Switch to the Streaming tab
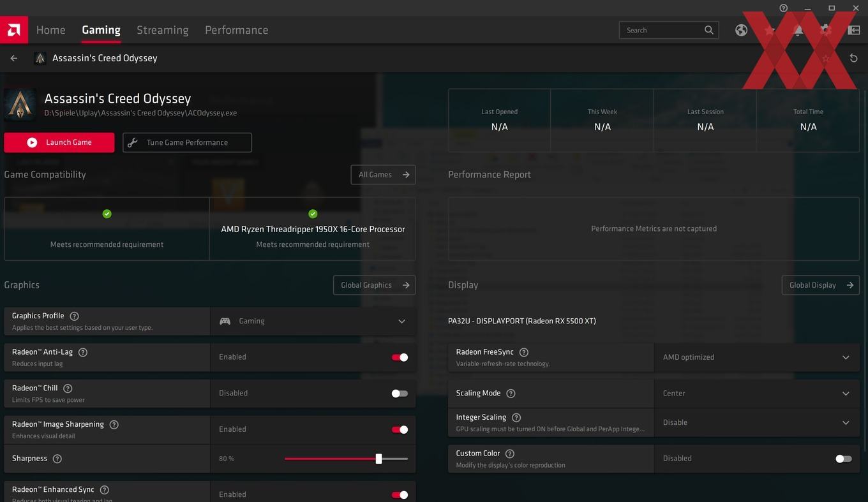Viewport: 868px width, 502px height. coord(162,30)
